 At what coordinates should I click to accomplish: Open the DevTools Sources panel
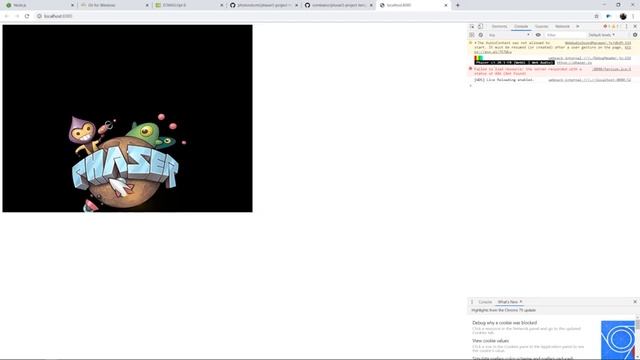click(541, 26)
